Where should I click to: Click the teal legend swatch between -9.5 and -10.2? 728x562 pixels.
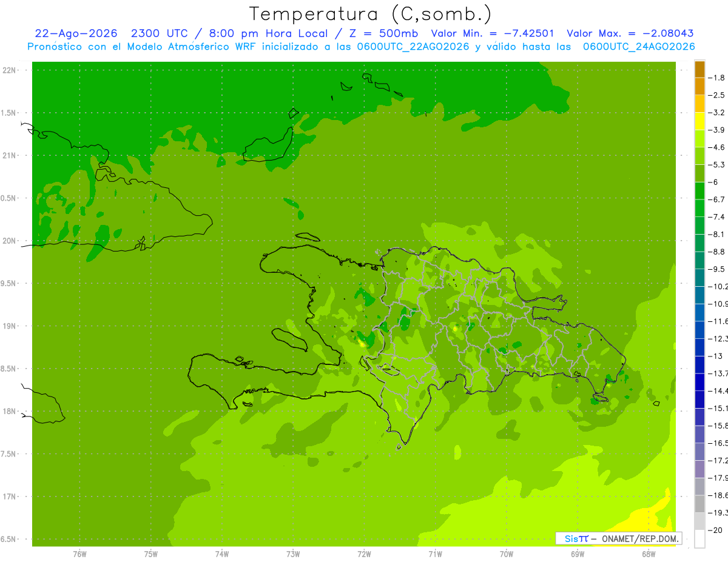coord(699,278)
